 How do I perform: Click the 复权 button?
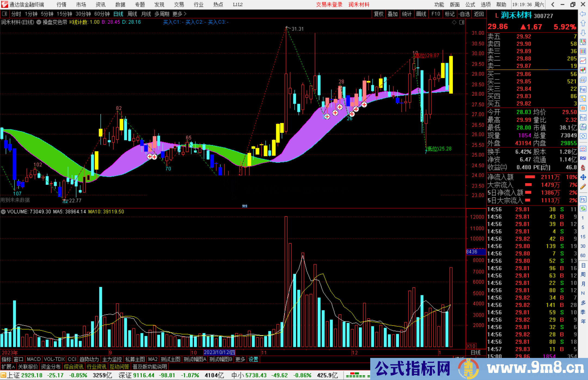pos(379,14)
